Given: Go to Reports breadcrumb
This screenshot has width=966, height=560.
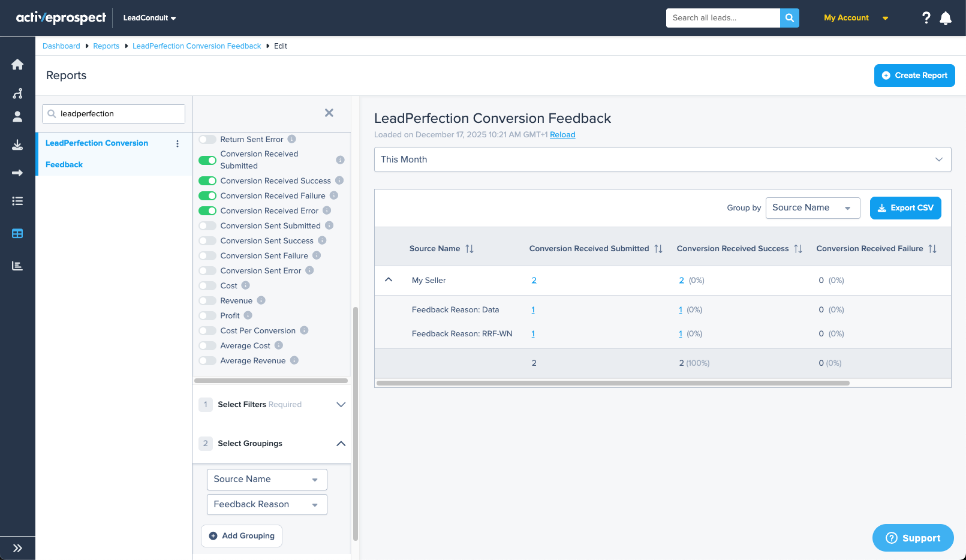Looking at the screenshot, I should 106,46.
